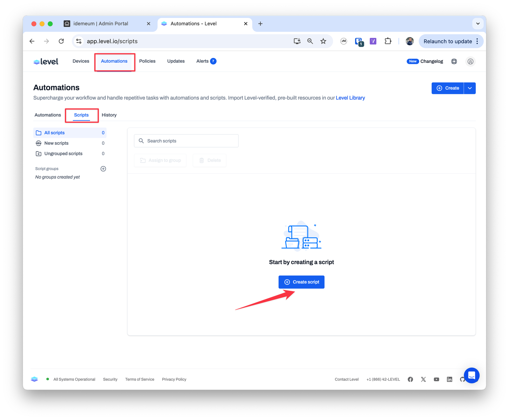
Task: Open the chat support bubble
Action: [471, 375]
